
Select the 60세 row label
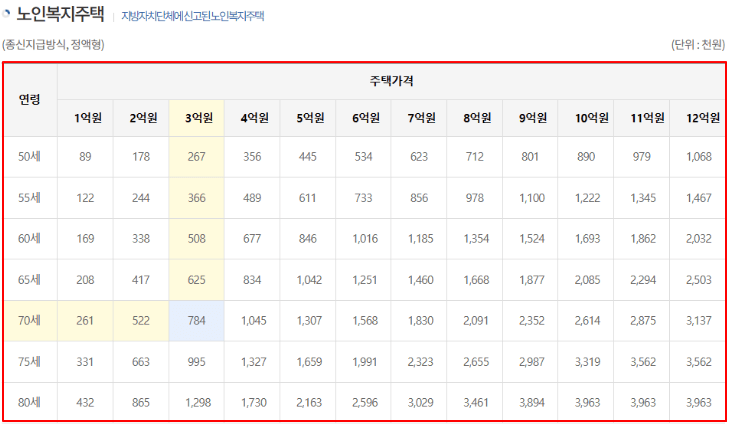(x=30, y=239)
